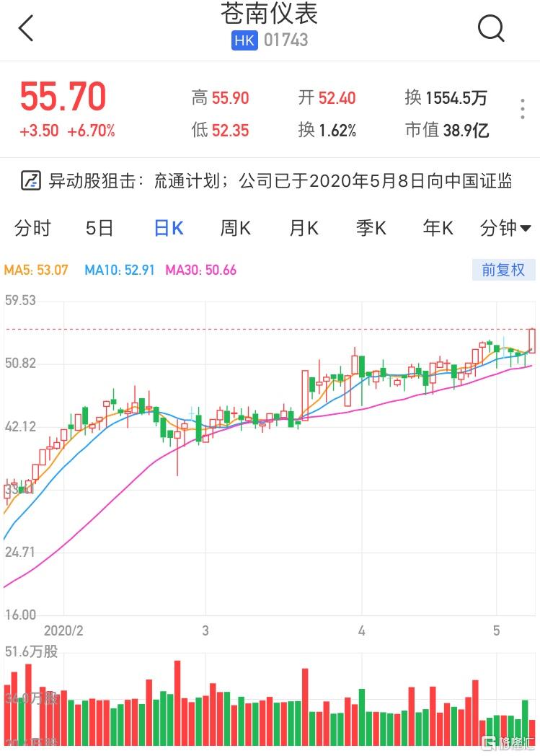Select the 周K tab
The width and height of the screenshot is (540, 756).
pyautogui.click(x=236, y=228)
